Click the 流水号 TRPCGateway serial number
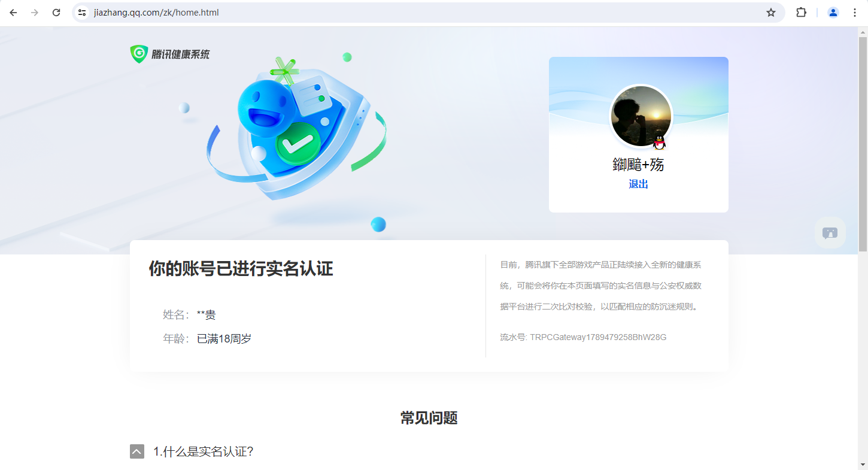Viewport: 868px width, 470px height. (583, 337)
